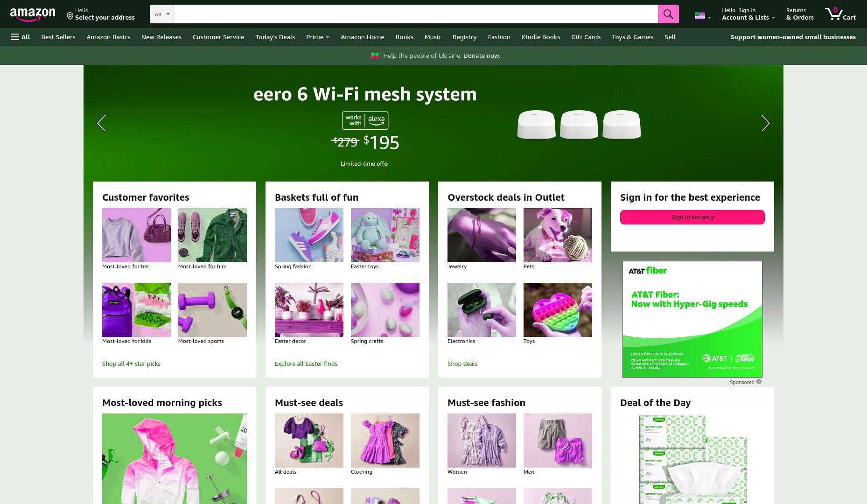Click Support women-owned small businesses link
Image resolution: width=867 pixels, height=504 pixels.
[793, 37]
